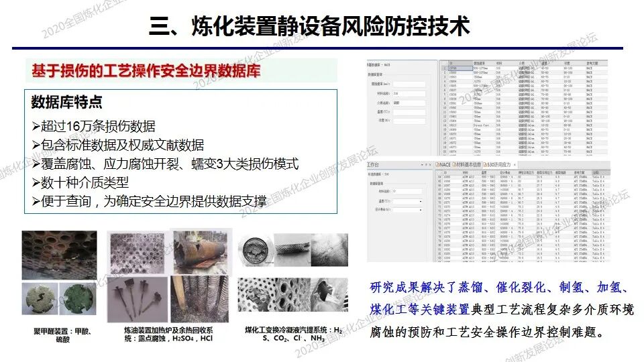This screenshot has height=362, width=644.
Task: Select the highlighted first ID cell in NACE table
Action: 460,68
